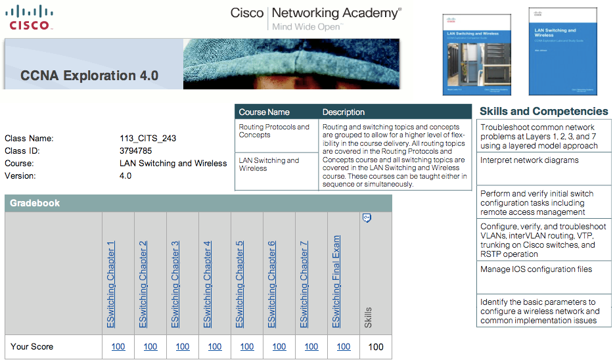Image resolution: width=615 pixels, height=364 pixels.
Task: Open the LAN Switching Companion Guide book cover
Action: pyautogui.click(x=477, y=55)
